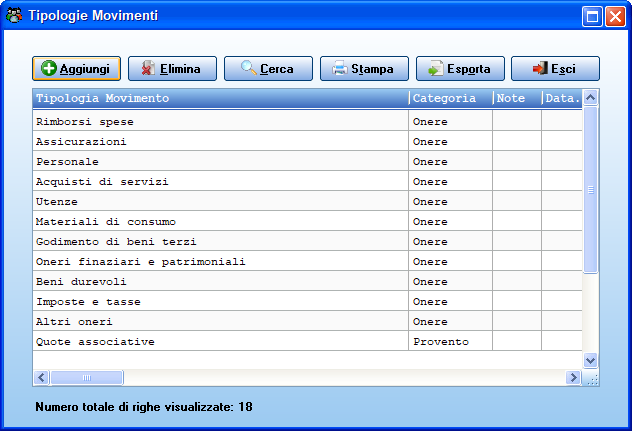Click the Esporta export icon
This screenshot has width=632, height=431.
pyautogui.click(x=435, y=68)
